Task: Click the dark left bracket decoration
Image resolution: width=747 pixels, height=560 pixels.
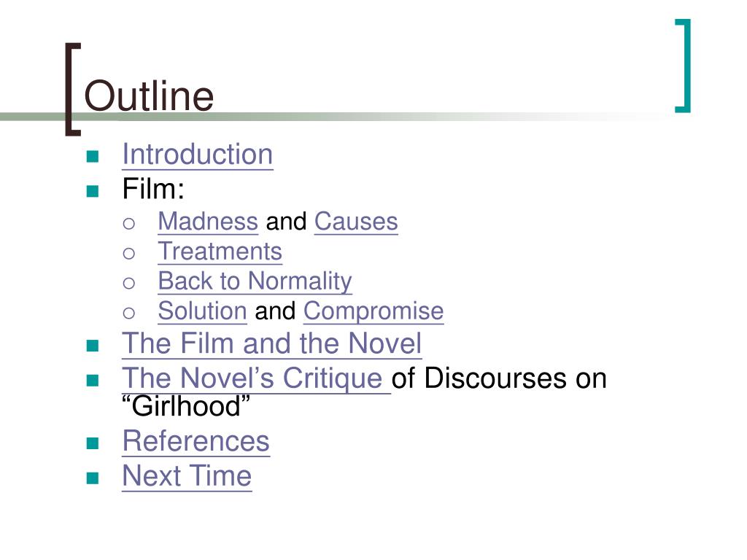Action: pyautogui.click(x=73, y=90)
